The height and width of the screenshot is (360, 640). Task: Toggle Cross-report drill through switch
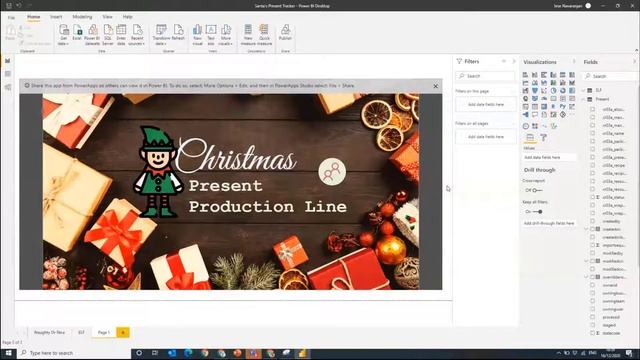(x=538, y=190)
